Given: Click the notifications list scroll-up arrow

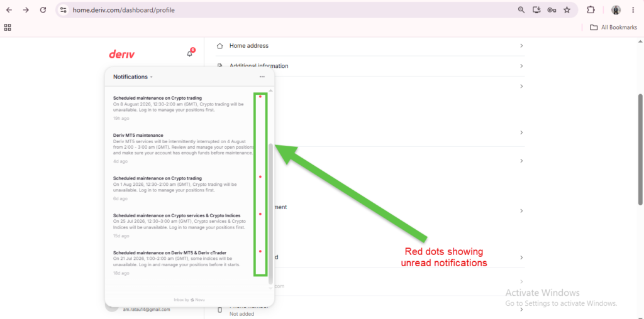Looking at the screenshot, I should tap(270, 90).
